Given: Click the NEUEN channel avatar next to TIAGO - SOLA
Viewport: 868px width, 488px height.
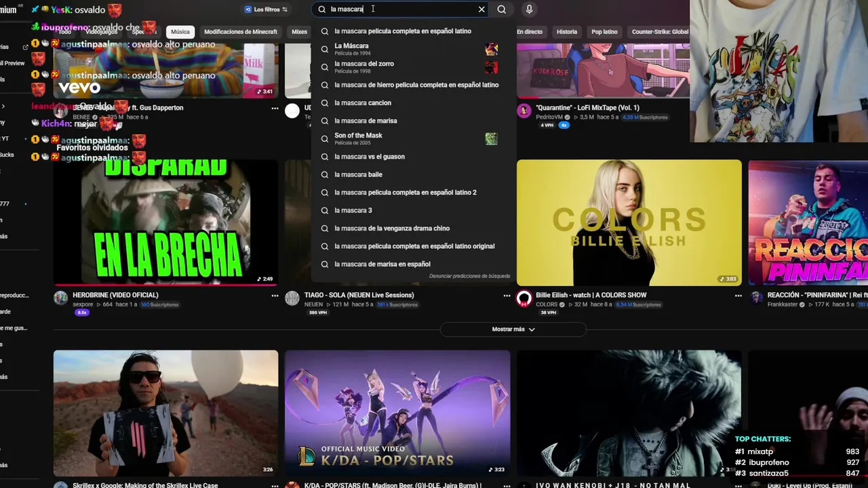Looking at the screenshot, I should pos(292,298).
